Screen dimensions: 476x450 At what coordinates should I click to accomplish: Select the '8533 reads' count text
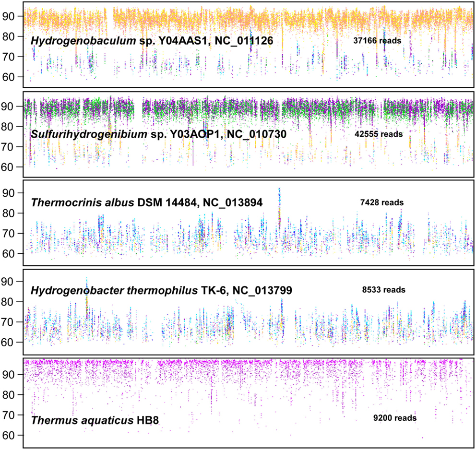click(x=384, y=290)
